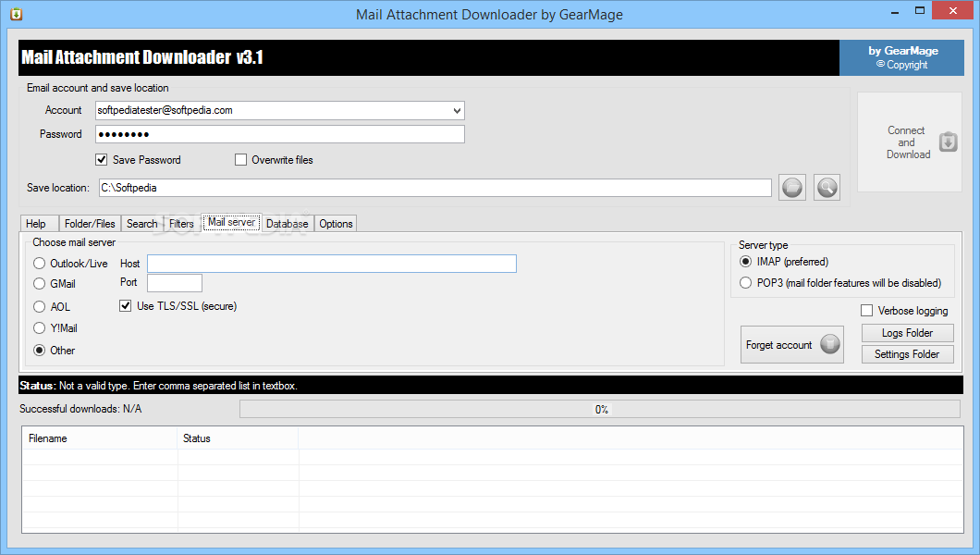Click the Forget account button
Viewport: 980px width, 555px height.
[x=792, y=344]
